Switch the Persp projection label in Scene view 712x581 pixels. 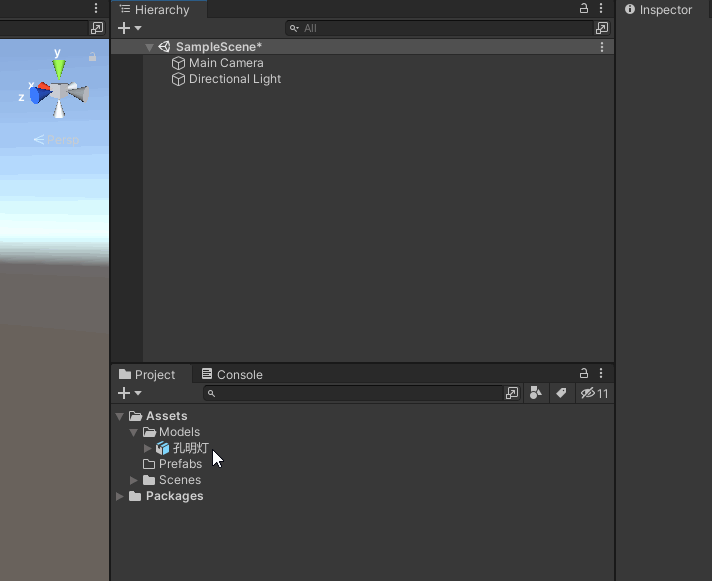56,140
